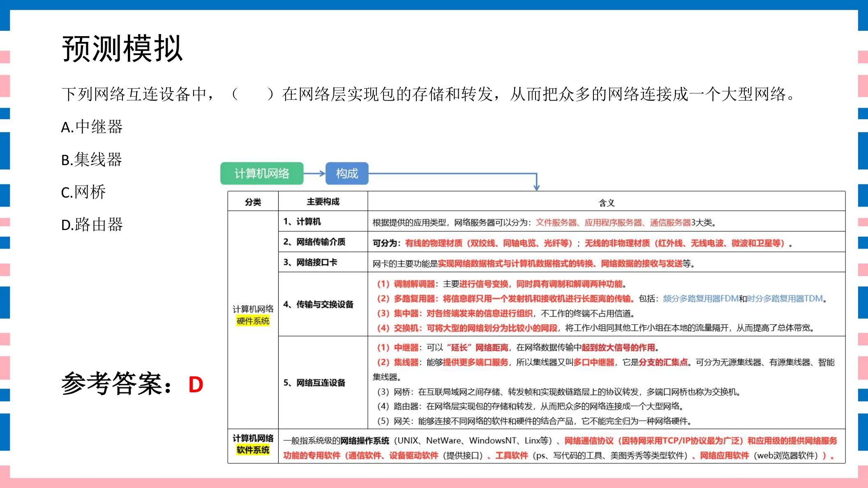
Task: Click the row label 2、网络传输介质
Action: pyautogui.click(x=314, y=242)
